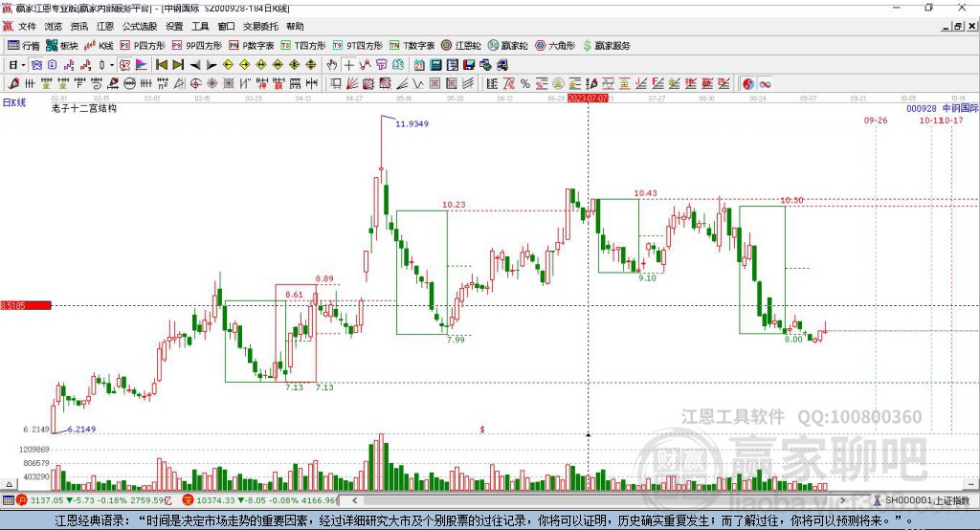Open the calendar icon in toolbar
This screenshot has height=530, width=980.
[x=419, y=65]
